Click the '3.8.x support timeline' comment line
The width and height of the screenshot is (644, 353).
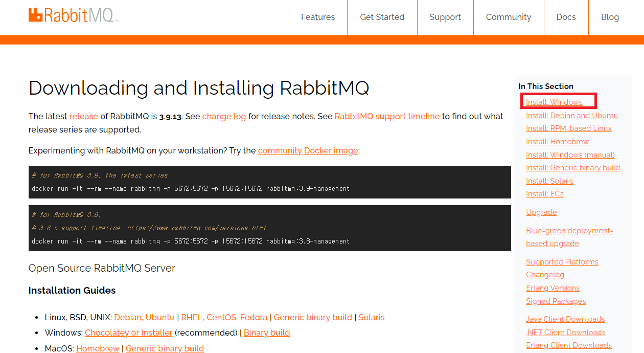click(149, 228)
